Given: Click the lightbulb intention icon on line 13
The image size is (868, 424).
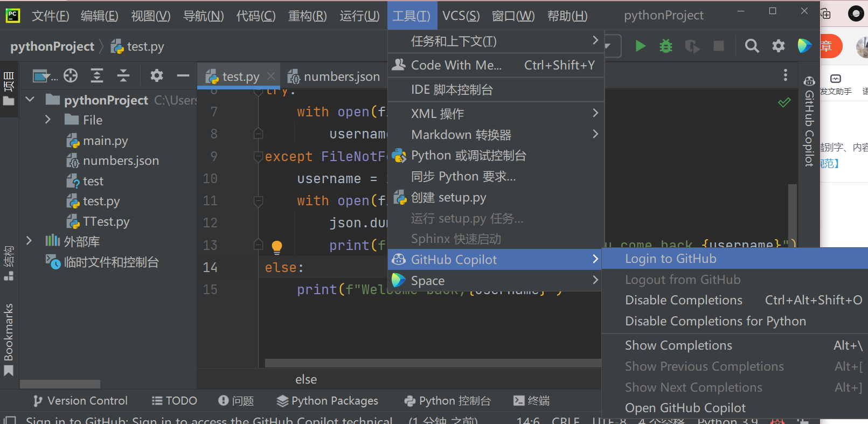Looking at the screenshot, I should (x=277, y=247).
